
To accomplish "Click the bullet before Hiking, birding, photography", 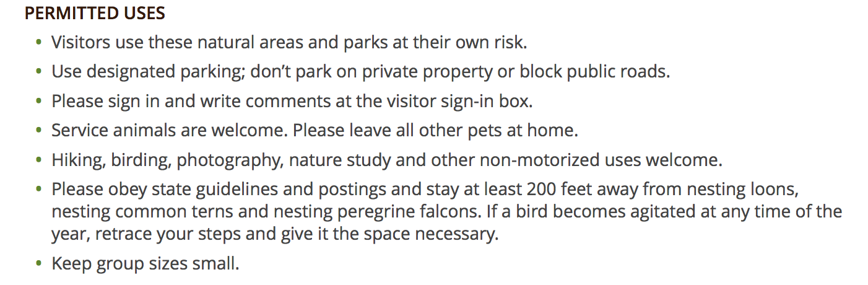I will coord(40,161).
